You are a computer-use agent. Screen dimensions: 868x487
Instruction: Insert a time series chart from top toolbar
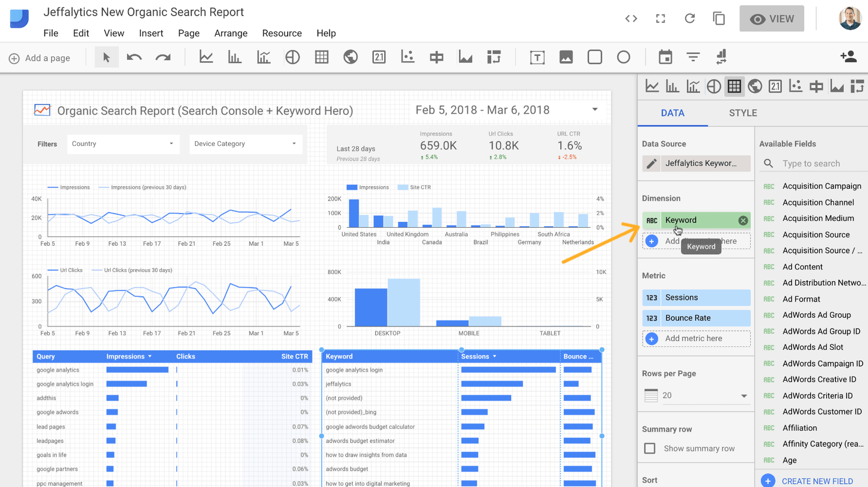point(206,57)
